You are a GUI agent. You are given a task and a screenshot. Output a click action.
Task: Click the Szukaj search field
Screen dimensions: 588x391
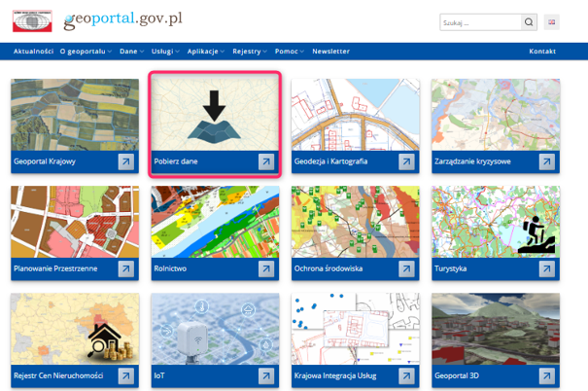(x=481, y=22)
